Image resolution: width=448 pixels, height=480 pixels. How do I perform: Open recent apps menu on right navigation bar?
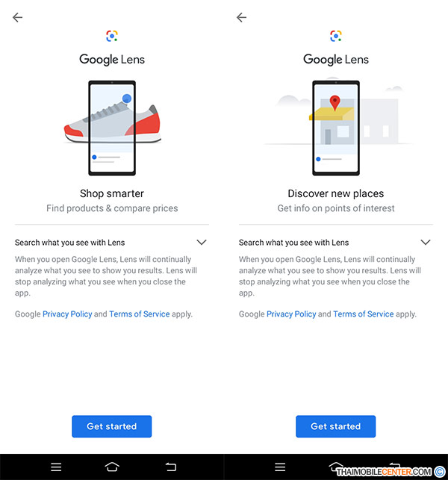point(280,467)
